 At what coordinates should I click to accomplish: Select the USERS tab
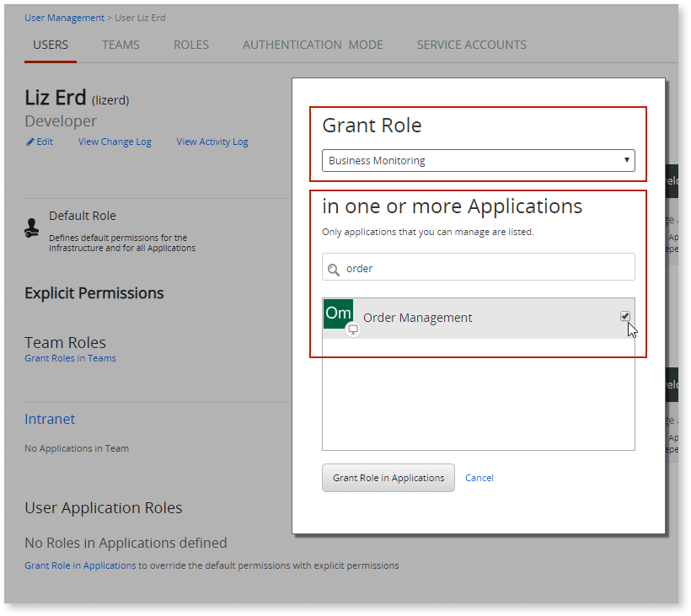50,45
